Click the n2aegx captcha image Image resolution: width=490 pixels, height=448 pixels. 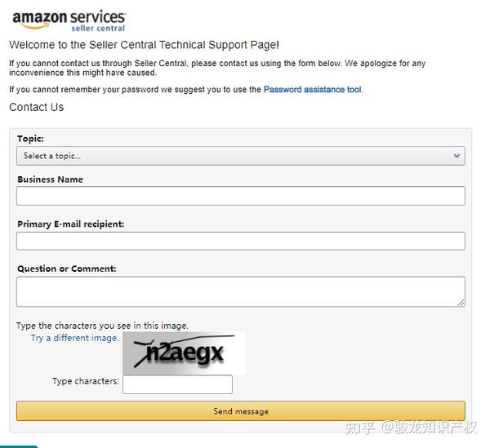click(x=184, y=353)
